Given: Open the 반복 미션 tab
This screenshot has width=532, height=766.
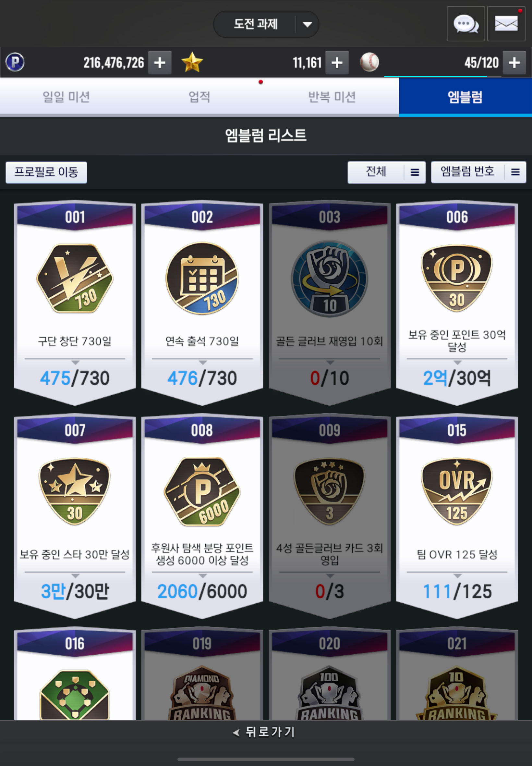Looking at the screenshot, I should pos(332,97).
